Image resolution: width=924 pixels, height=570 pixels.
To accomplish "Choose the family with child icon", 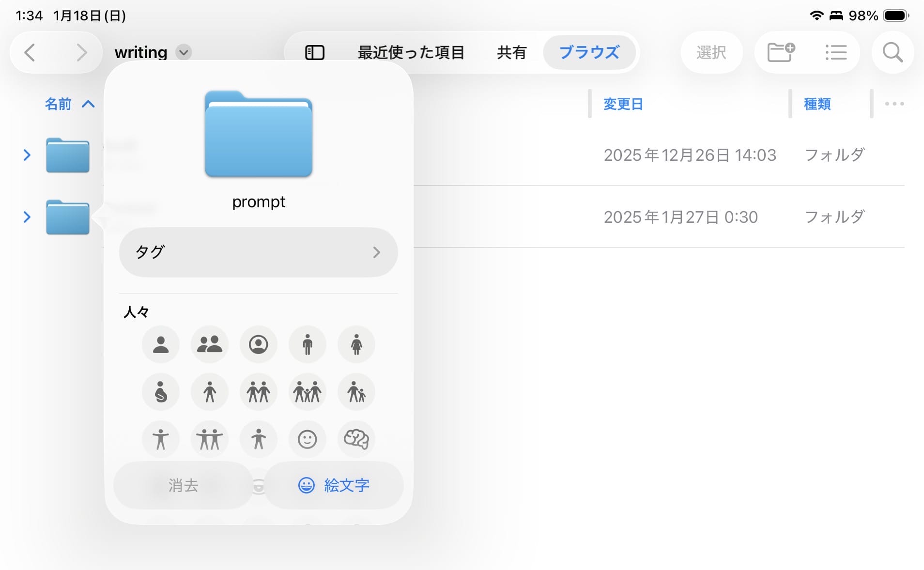I will point(307,392).
